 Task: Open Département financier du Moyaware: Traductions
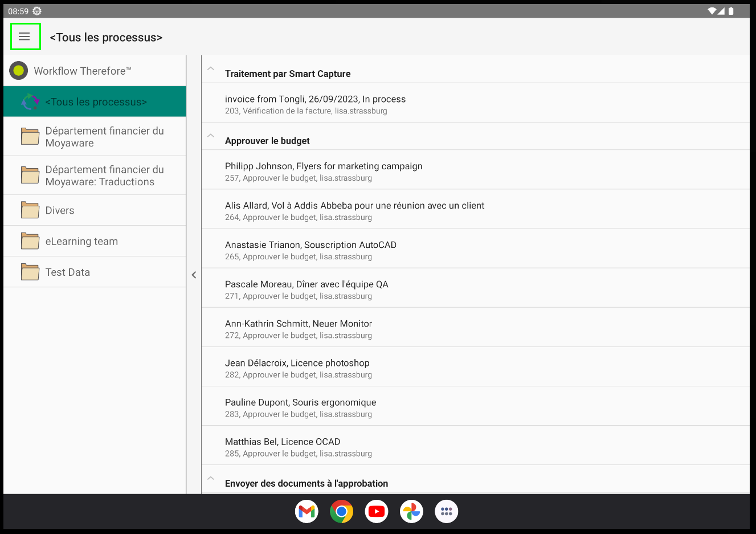95,176
